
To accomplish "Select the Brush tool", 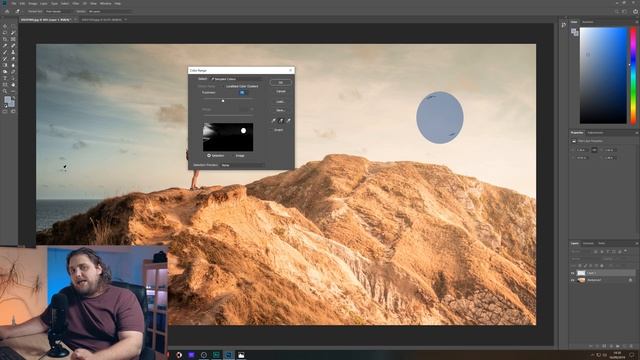I will pyautogui.click(x=5, y=52).
